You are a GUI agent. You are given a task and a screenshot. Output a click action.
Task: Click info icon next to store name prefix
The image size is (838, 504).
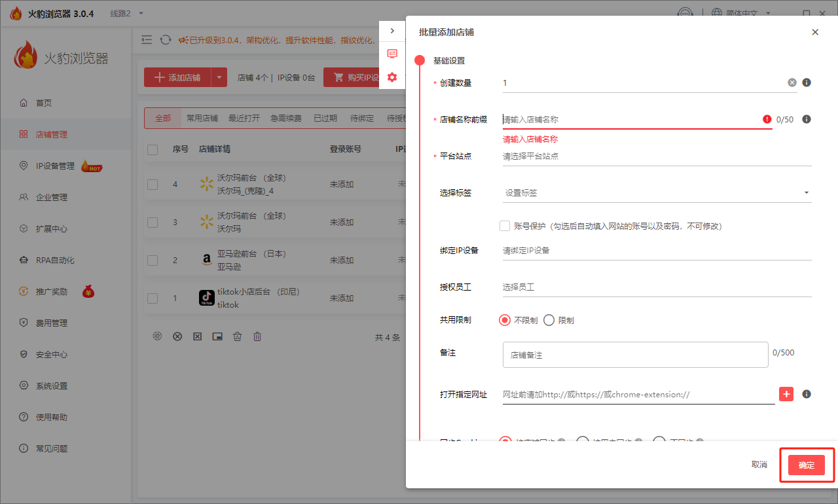(x=807, y=119)
